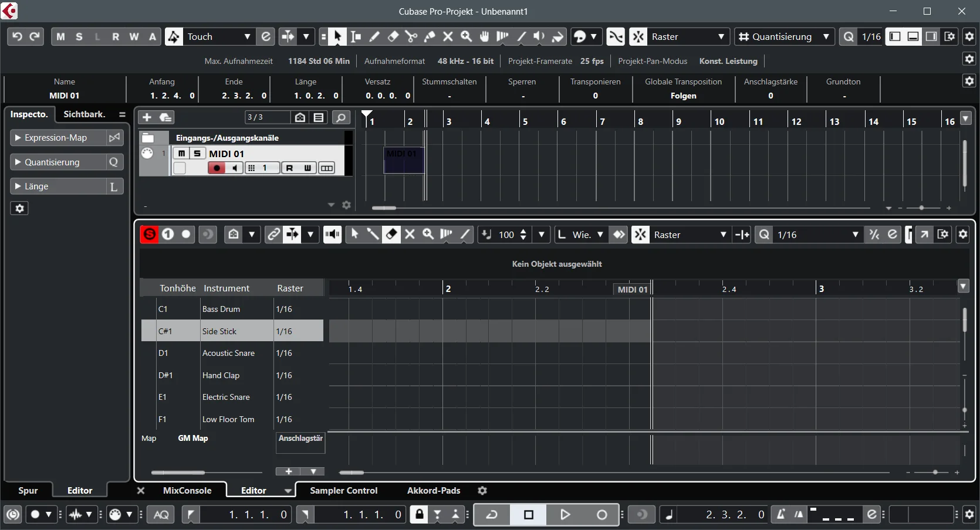980x530 pixels.
Task: Select the Range Selection tool
Action: [x=356, y=36]
